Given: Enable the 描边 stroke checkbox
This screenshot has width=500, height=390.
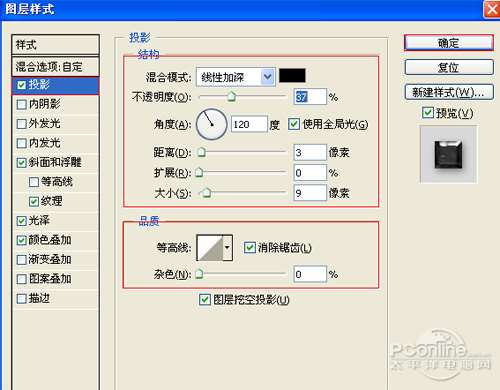Looking at the screenshot, I should (x=22, y=298).
